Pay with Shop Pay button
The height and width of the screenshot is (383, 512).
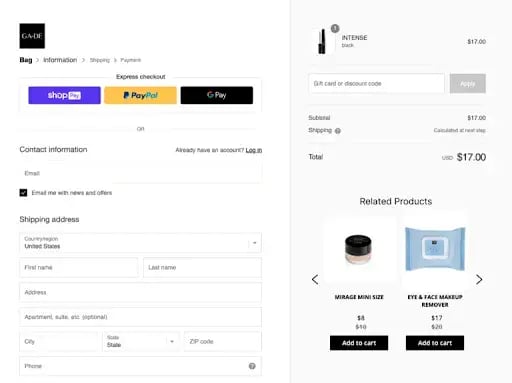(64, 95)
